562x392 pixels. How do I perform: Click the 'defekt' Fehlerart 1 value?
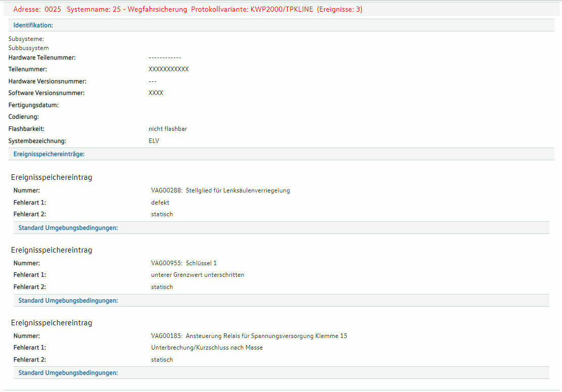[160, 203]
